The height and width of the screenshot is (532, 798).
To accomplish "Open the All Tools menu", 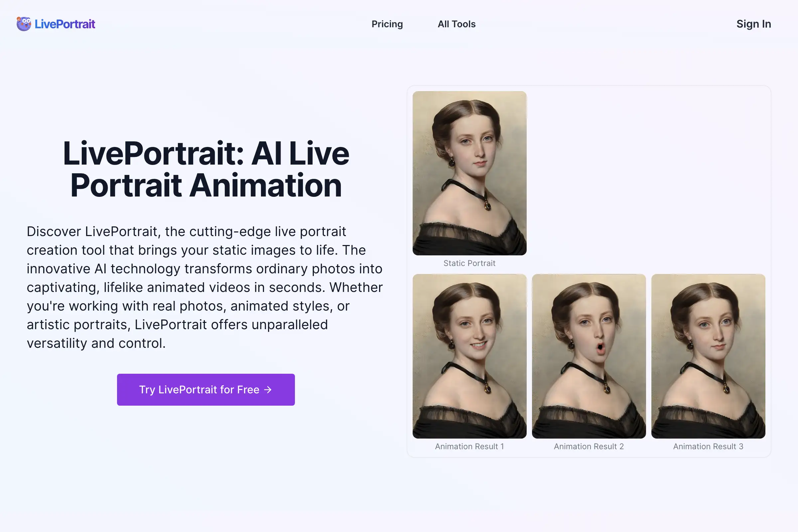I will (x=456, y=24).
